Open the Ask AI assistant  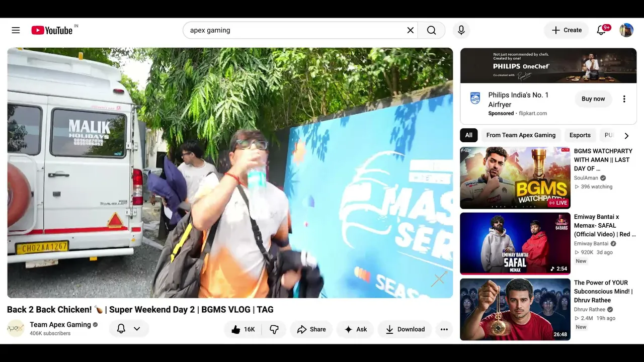(x=355, y=329)
